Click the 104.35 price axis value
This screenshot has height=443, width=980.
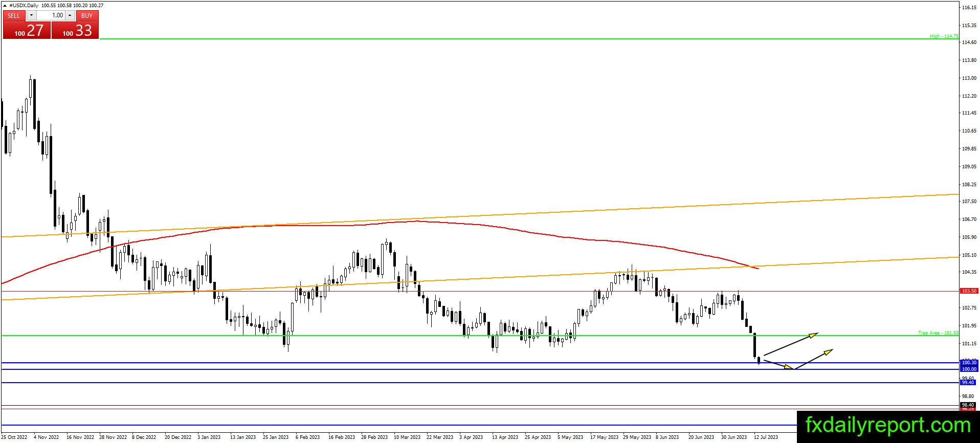point(969,272)
